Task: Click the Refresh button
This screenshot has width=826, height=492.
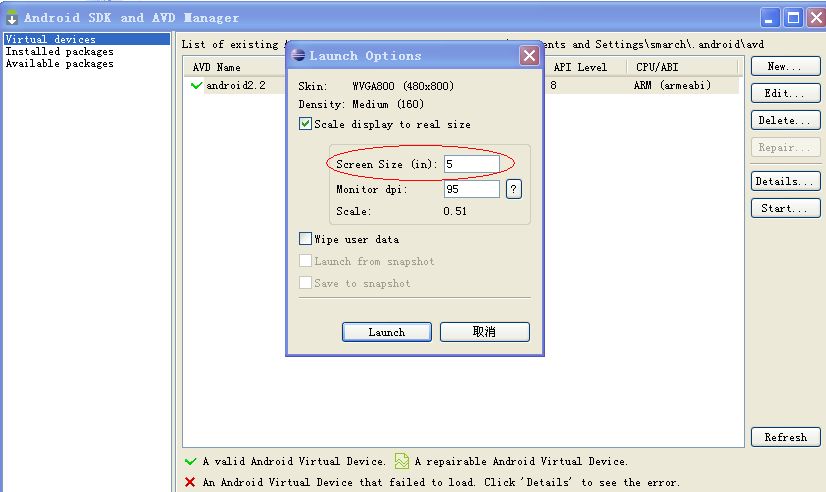Action: click(785, 437)
